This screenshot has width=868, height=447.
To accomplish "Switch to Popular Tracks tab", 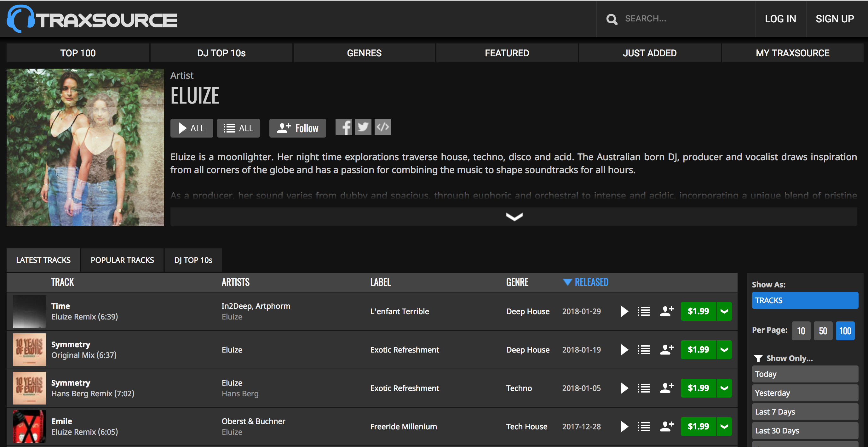I will coord(122,260).
